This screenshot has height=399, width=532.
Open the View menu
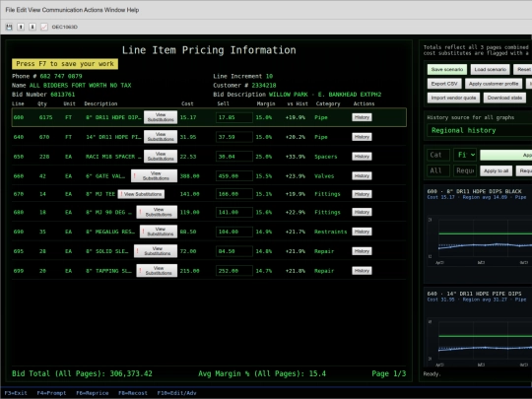click(33, 10)
